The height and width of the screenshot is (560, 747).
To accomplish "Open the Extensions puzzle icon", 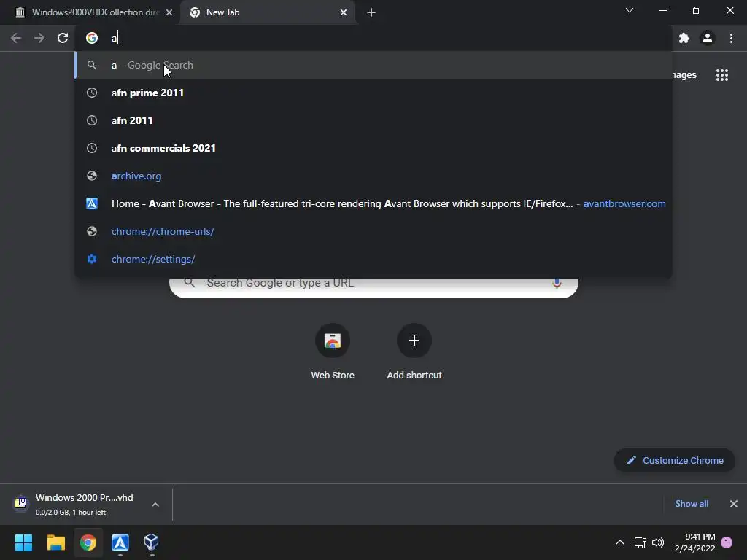I will click(x=684, y=38).
